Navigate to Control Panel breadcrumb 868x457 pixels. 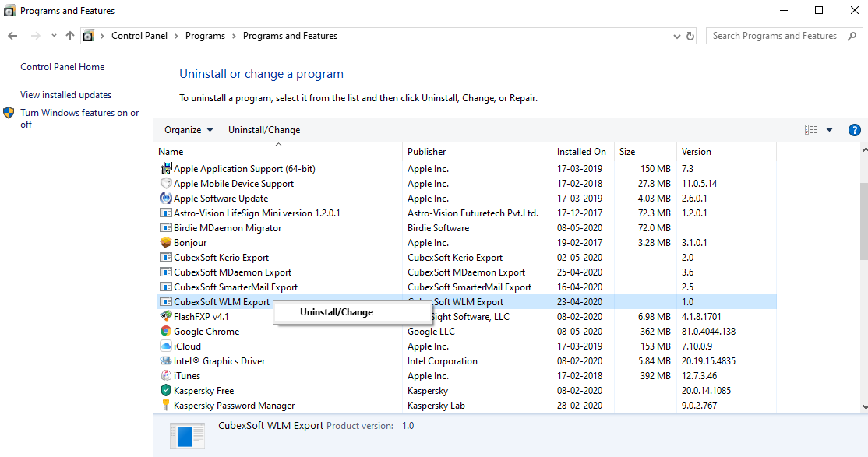139,36
